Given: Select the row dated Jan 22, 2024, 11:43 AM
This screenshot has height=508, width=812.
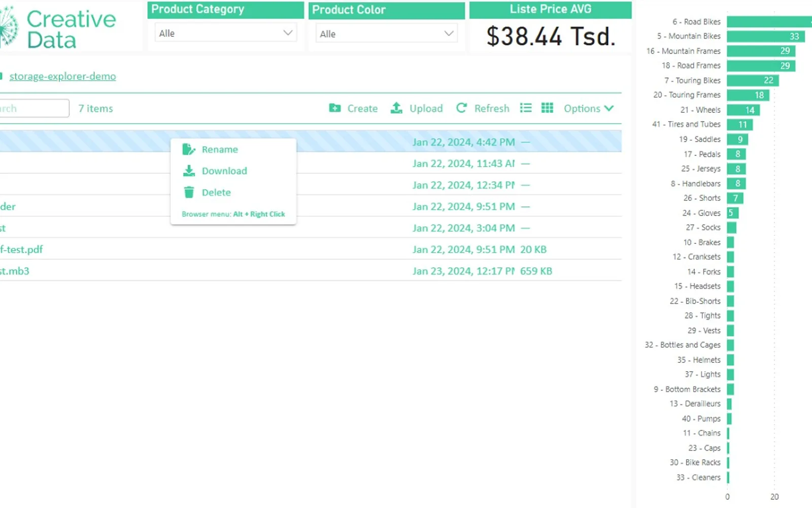Looking at the screenshot, I should (311, 163).
